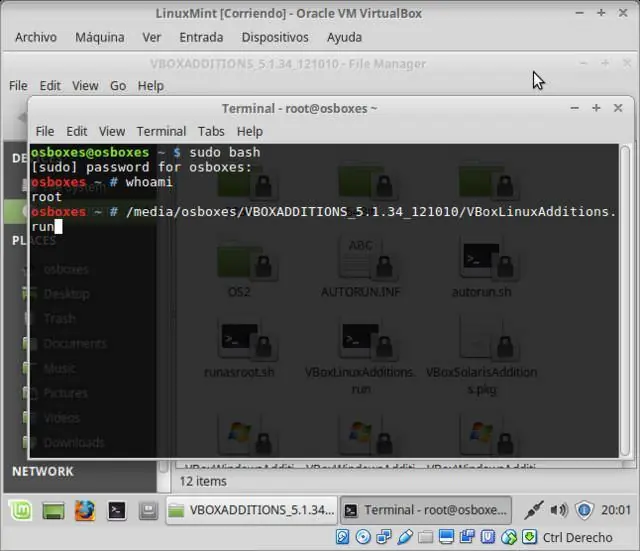Open Go menu in File Manager window
This screenshot has height=551, width=640.
point(118,86)
